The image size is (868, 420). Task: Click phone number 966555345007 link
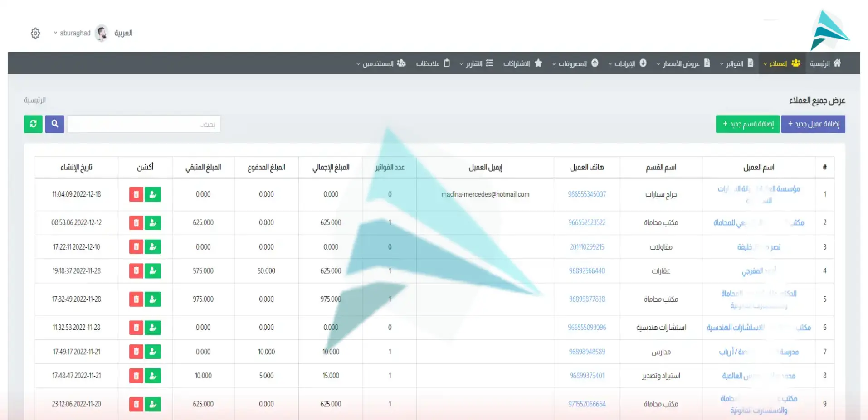pos(587,194)
